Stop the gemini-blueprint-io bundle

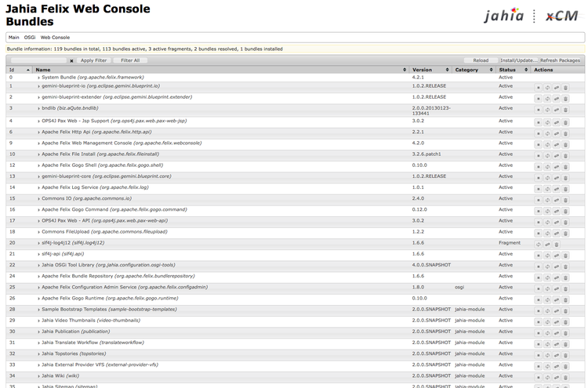pos(538,87)
